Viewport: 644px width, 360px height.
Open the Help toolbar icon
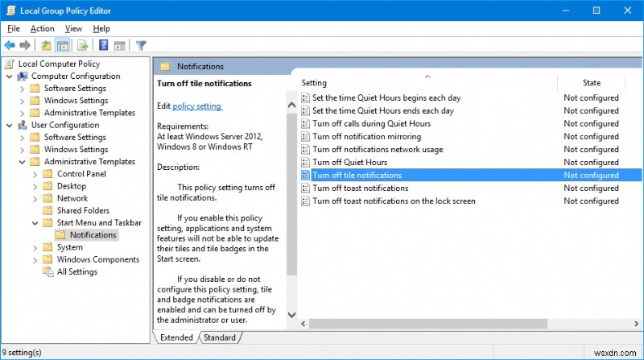point(104,45)
